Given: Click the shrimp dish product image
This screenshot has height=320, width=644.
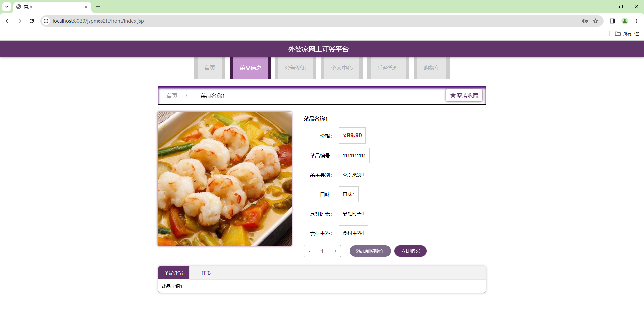Looking at the screenshot, I should (x=224, y=178).
